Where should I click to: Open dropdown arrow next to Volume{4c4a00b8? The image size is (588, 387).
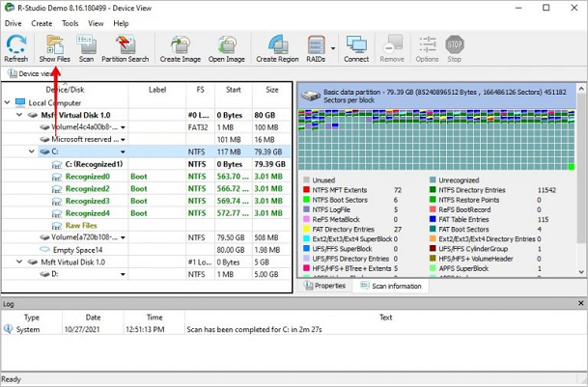pyautogui.click(x=123, y=127)
